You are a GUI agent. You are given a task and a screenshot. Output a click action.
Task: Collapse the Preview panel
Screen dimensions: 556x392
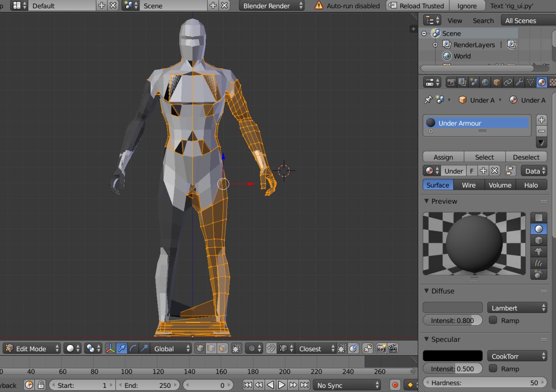(427, 202)
